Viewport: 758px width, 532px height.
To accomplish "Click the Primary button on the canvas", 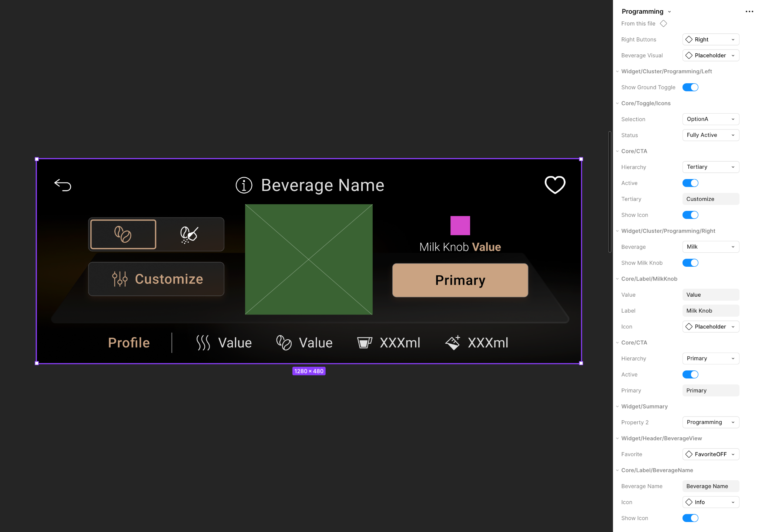I will (460, 280).
